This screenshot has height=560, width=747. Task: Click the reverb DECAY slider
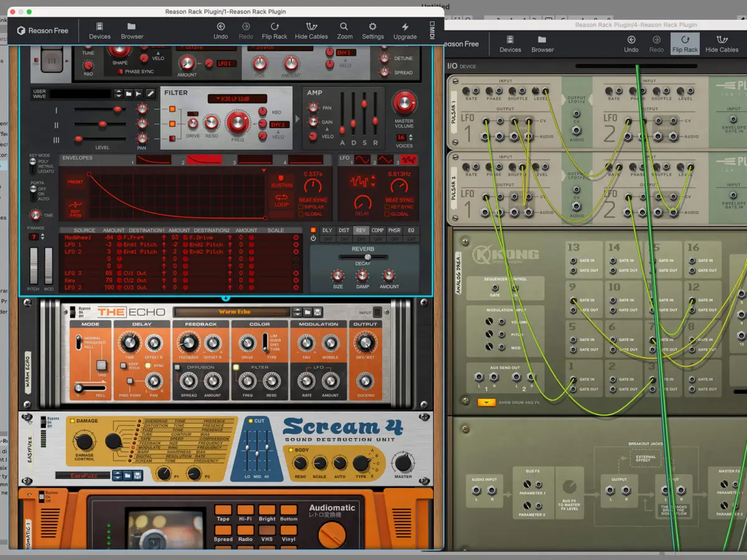pos(363,257)
